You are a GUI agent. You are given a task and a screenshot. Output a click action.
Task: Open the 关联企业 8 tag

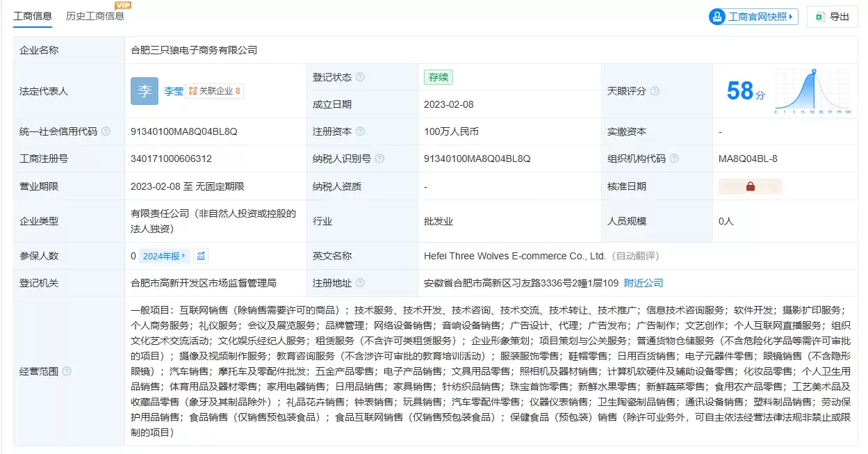tap(215, 91)
